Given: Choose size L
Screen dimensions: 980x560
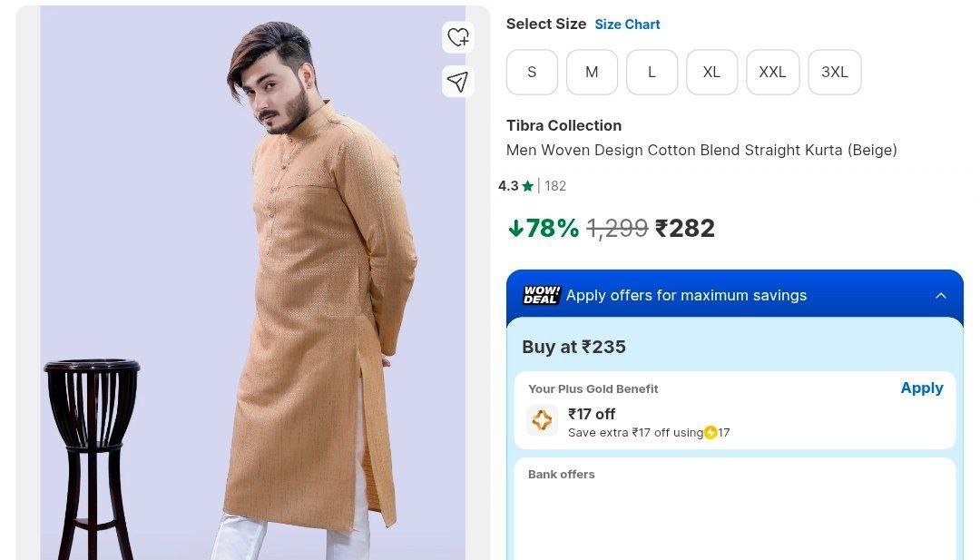Looking at the screenshot, I should point(652,73).
